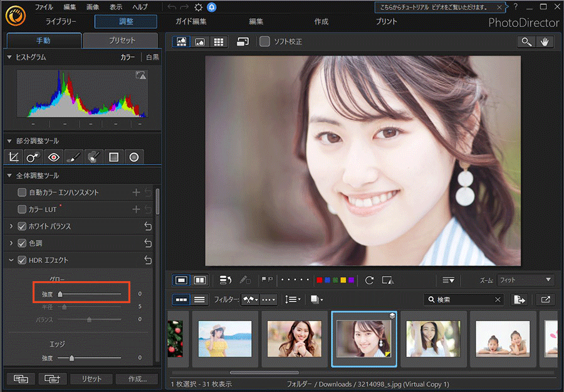This screenshot has width=564, height=392.
Task: Collapse the global adjustment tools section
Action: (x=9, y=176)
